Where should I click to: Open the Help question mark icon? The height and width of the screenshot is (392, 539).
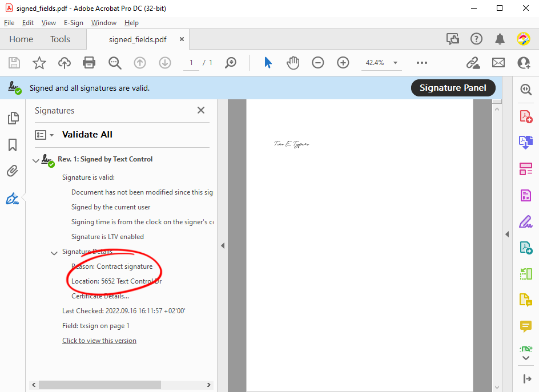pos(476,39)
